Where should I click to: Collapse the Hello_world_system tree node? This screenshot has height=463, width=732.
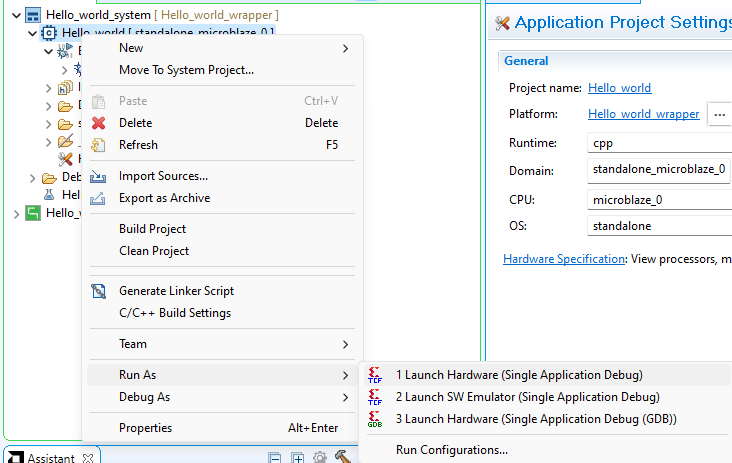coord(16,15)
